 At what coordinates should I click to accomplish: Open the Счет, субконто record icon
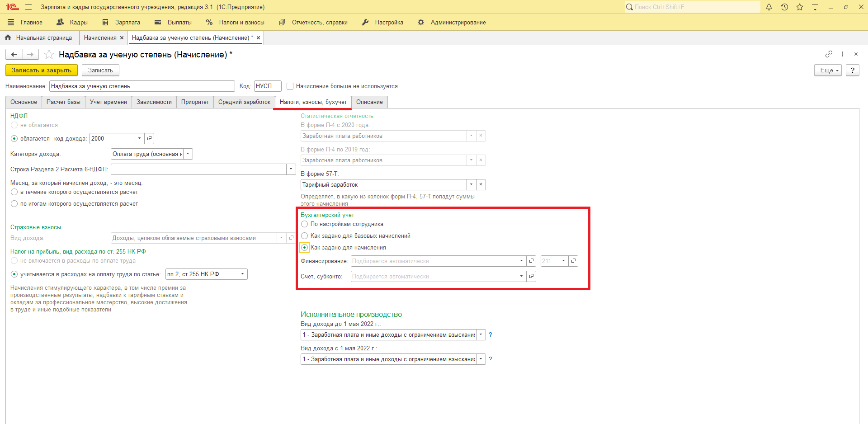point(531,276)
